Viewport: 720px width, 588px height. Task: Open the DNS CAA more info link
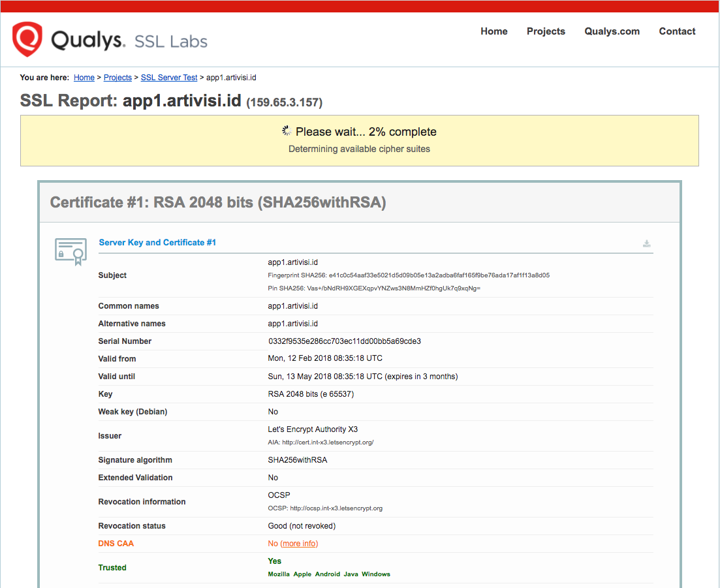pyautogui.click(x=299, y=544)
